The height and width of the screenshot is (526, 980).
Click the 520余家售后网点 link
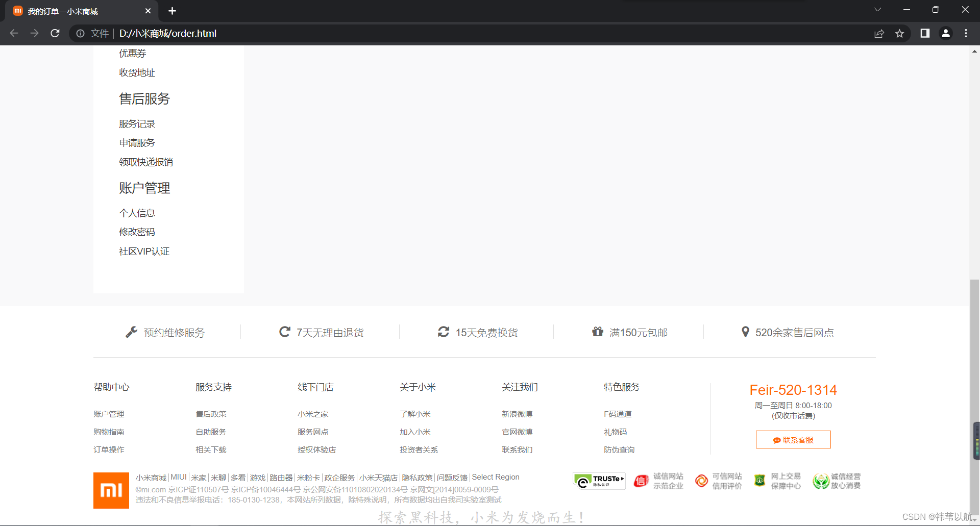coord(794,333)
